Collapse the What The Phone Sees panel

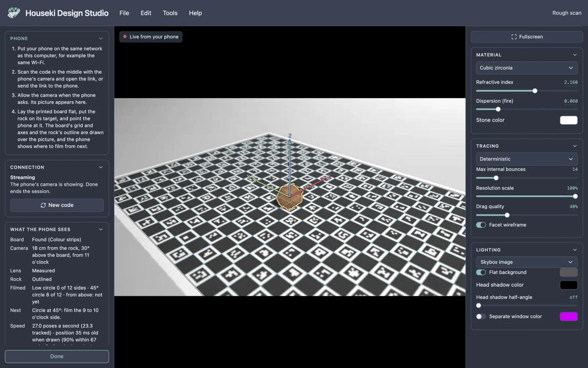(101, 229)
